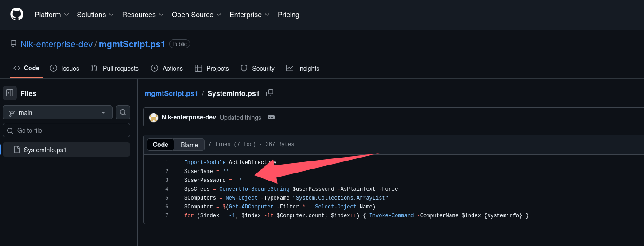Select SystemInfo.ps1 in file tree

(x=45, y=150)
